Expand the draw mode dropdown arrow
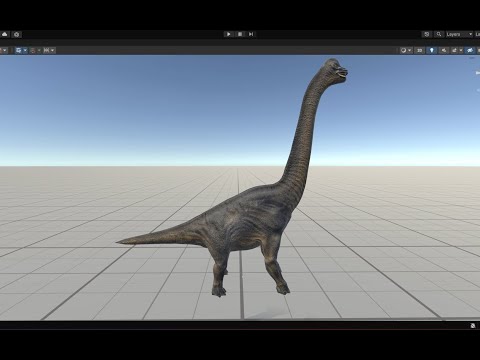 point(409,50)
